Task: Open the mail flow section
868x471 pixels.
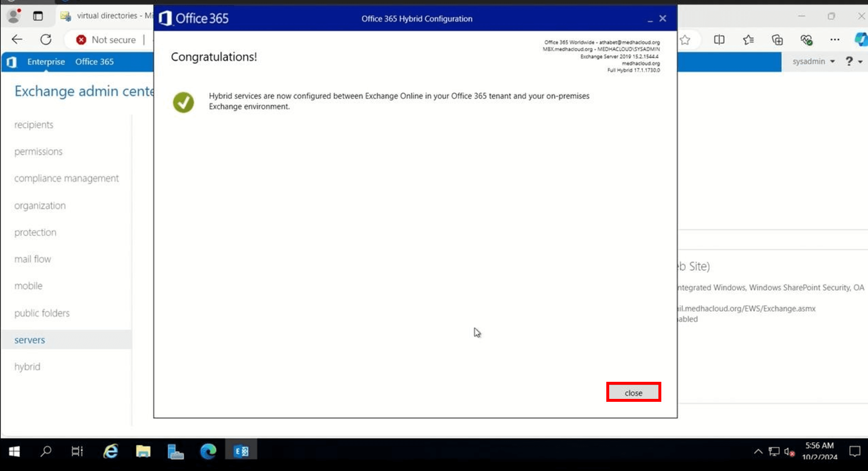Action: (33, 259)
